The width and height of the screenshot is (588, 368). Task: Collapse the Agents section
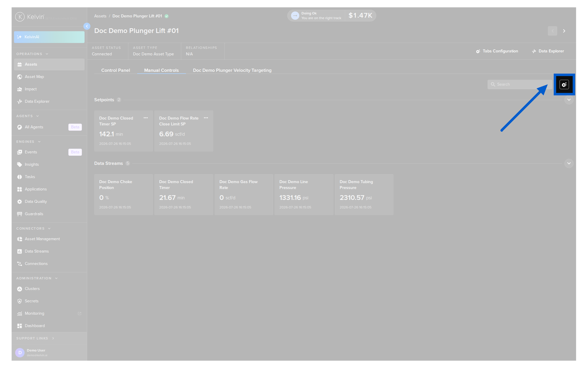38,116
